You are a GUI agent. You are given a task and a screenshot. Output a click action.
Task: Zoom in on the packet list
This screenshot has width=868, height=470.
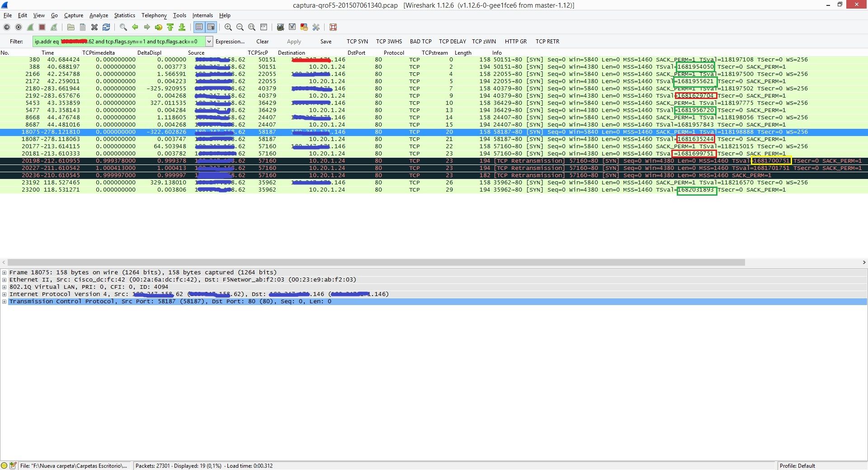point(228,27)
